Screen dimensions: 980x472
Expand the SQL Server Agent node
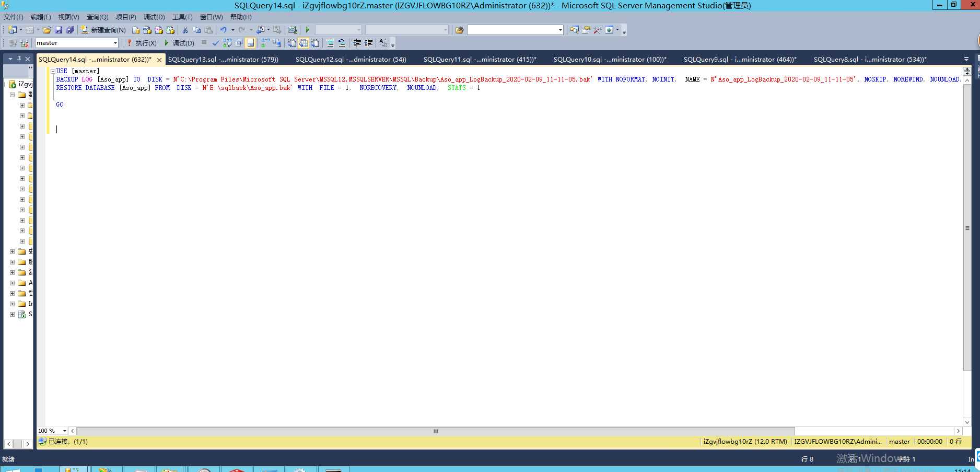(12, 315)
